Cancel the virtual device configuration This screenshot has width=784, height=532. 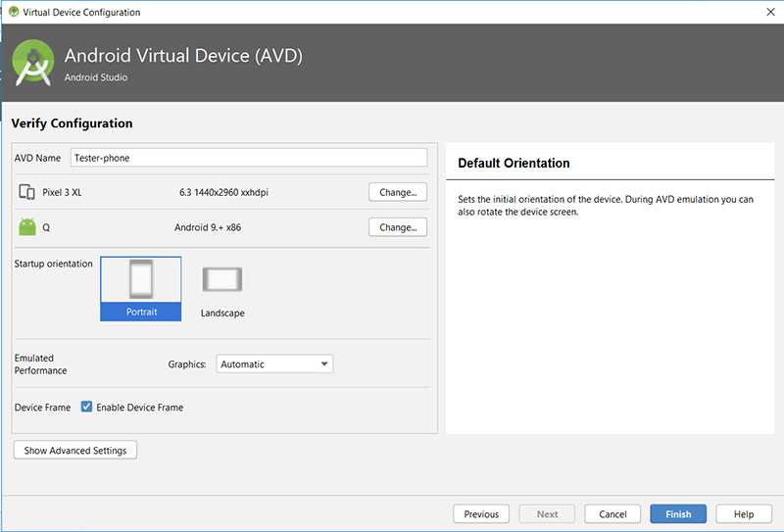612,514
